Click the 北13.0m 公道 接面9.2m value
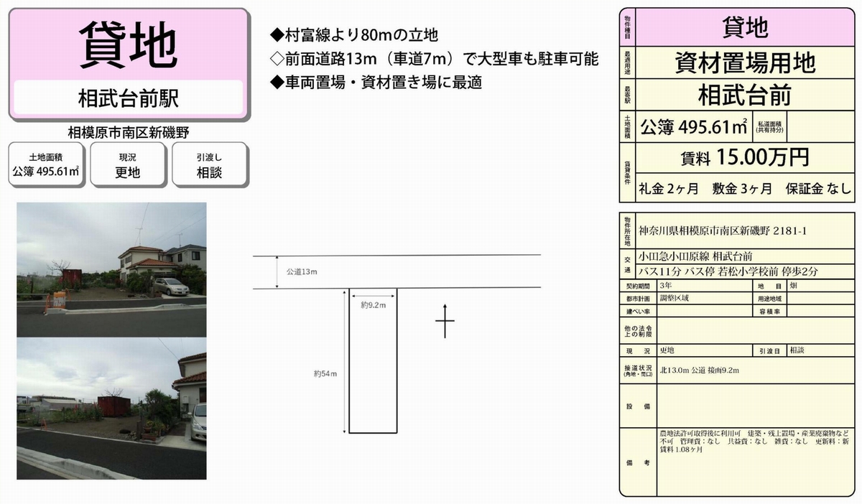Image resolution: width=862 pixels, height=504 pixels. (x=700, y=370)
